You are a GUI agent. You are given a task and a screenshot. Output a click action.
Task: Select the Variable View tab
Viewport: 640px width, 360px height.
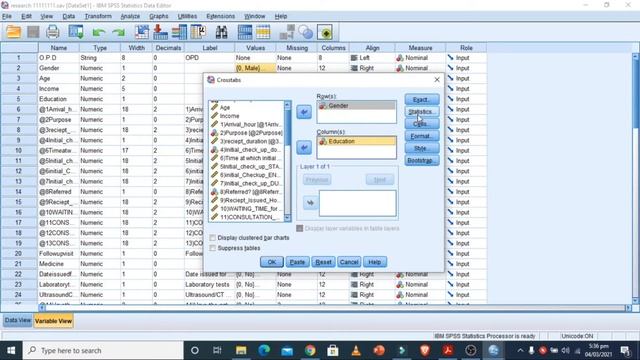tap(53, 321)
